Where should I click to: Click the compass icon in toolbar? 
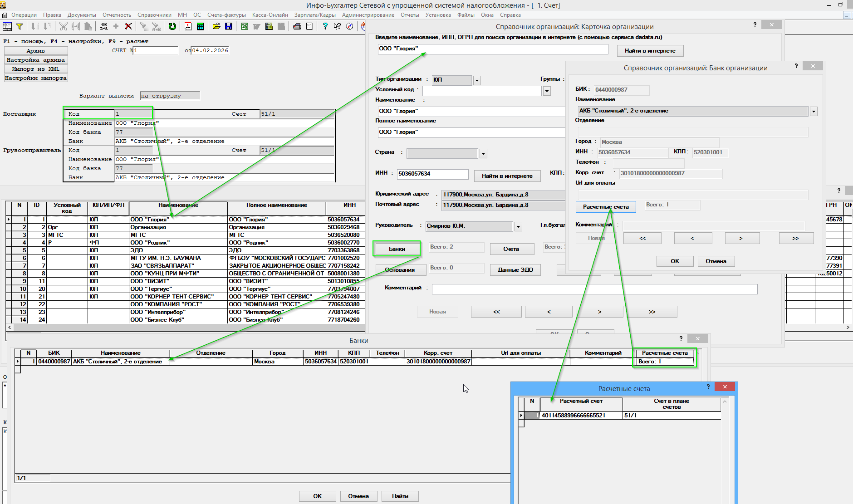[x=349, y=26]
